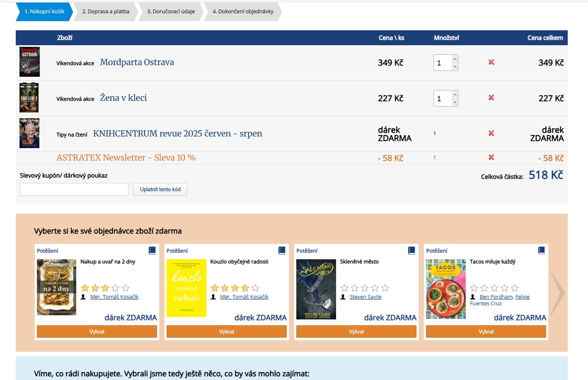
Task: Click book icon on Nakup a uvař card
Action: 152,251
